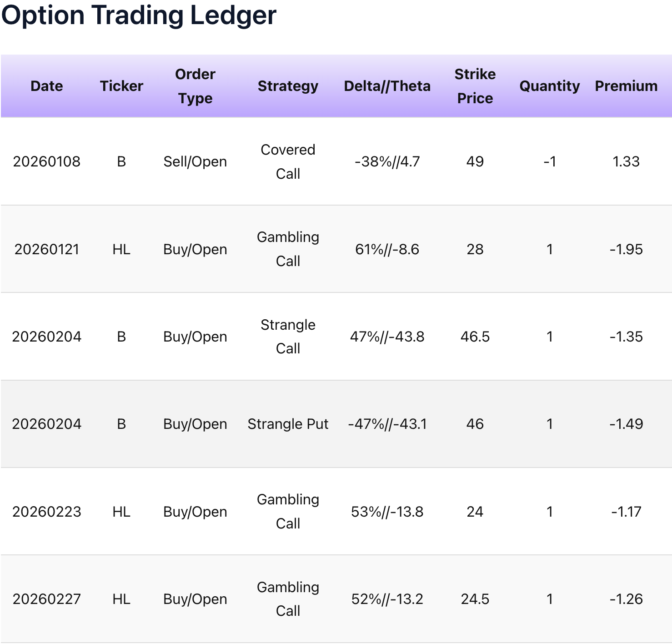Select the 46.5 strike price cell

coord(475,337)
